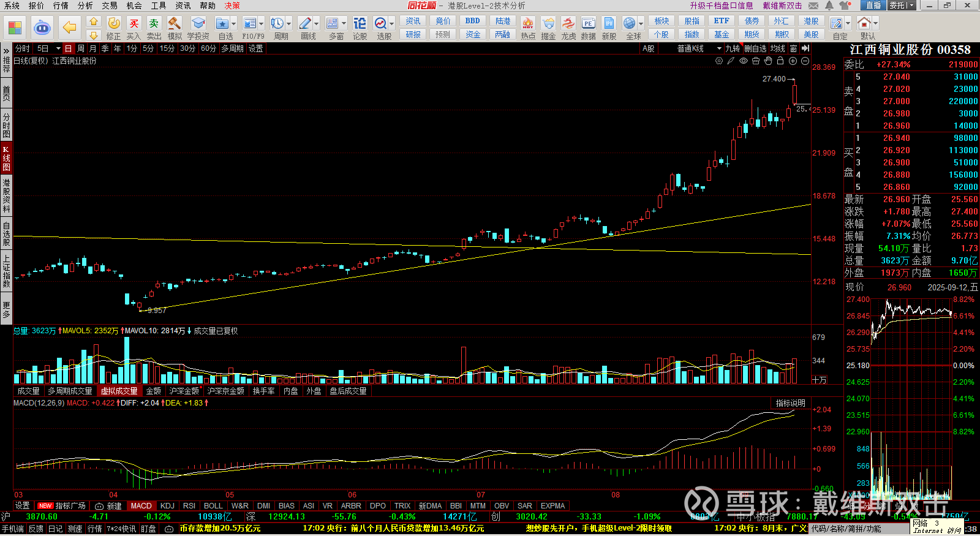Image resolution: width=980 pixels, height=536 pixels.
Task: Click the notification bell icon in title bar
Action: coord(829,6)
